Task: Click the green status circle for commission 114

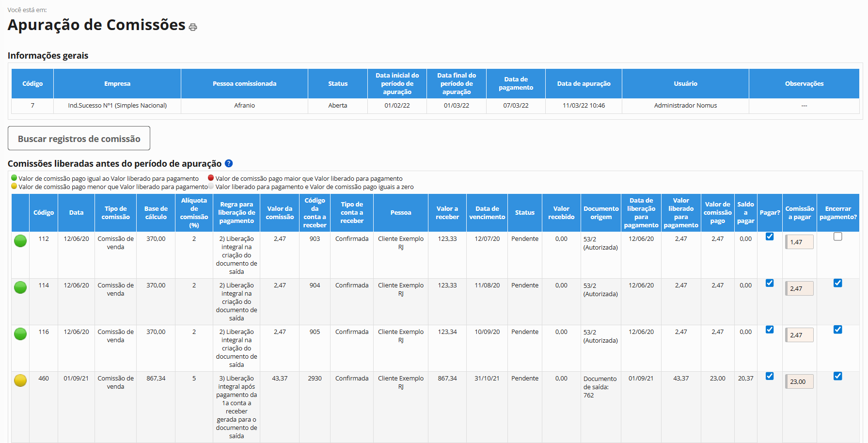Action: coord(20,287)
